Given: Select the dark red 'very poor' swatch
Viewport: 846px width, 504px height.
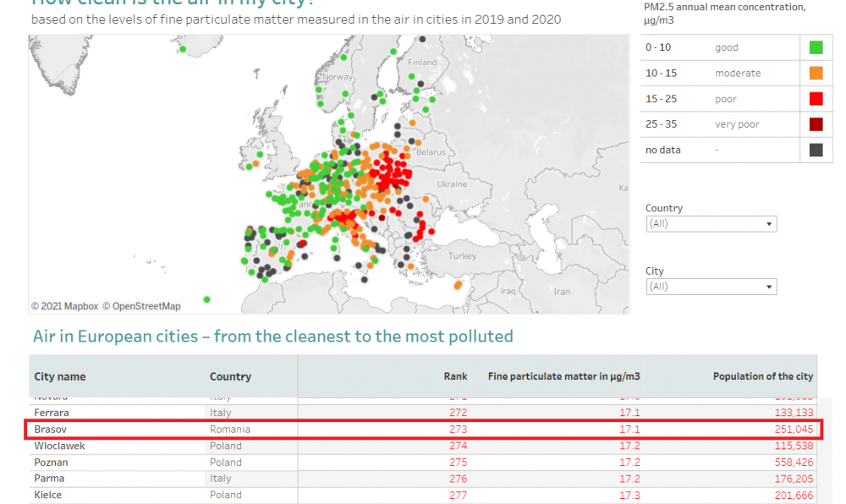Looking at the screenshot, I should tap(816, 124).
